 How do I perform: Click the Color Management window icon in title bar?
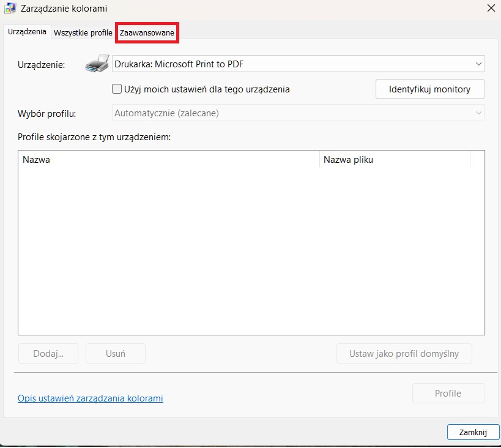coord(10,8)
